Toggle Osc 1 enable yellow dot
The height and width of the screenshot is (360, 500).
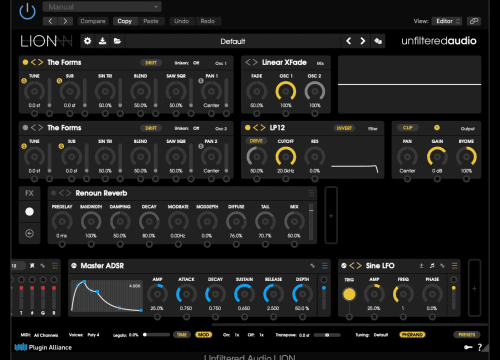click(25, 62)
